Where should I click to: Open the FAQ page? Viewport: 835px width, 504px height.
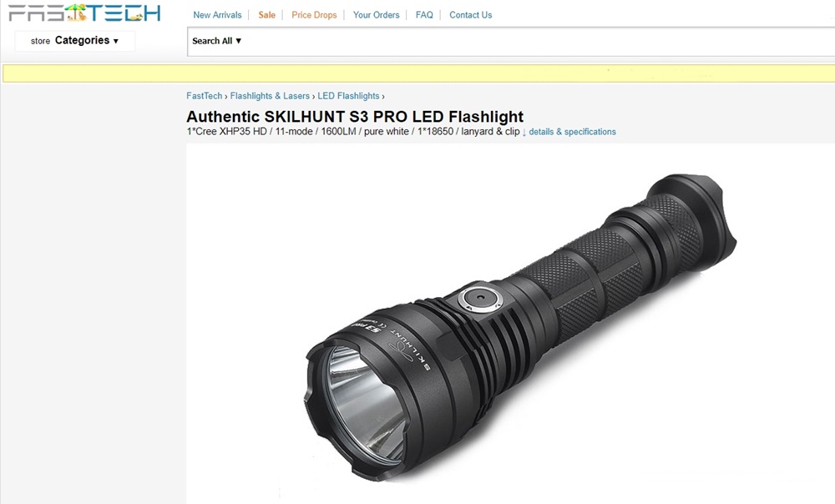pyautogui.click(x=424, y=15)
